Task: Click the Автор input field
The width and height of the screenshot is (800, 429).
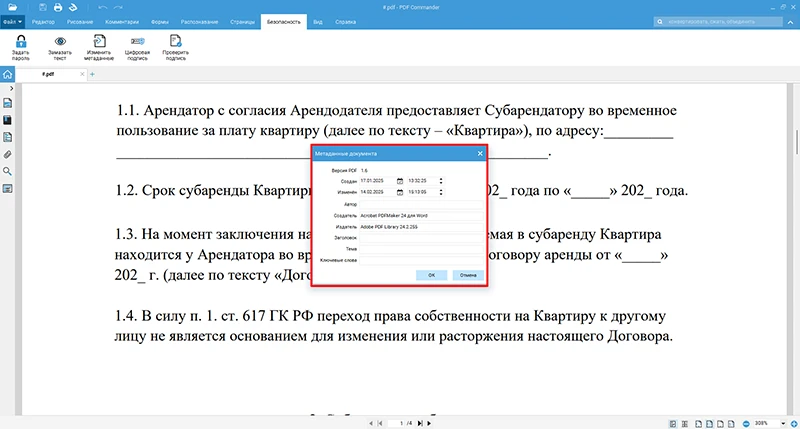Action: (x=421, y=205)
